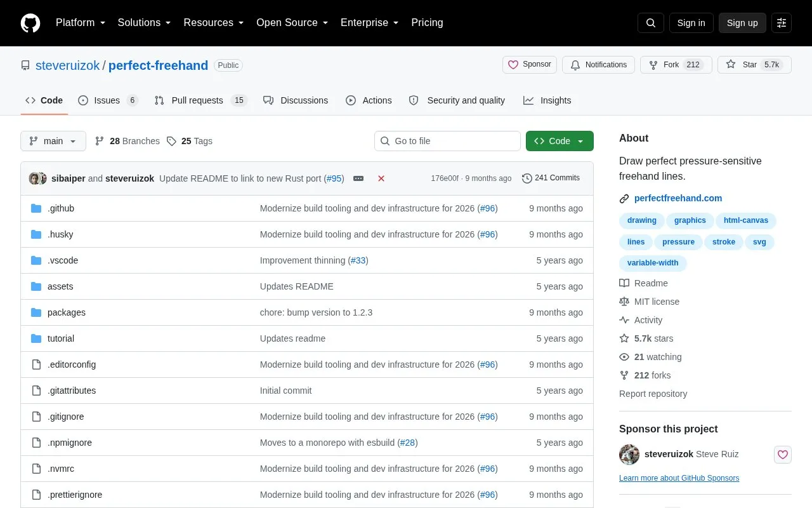Switch to the Issues tab

[x=108, y=100]
